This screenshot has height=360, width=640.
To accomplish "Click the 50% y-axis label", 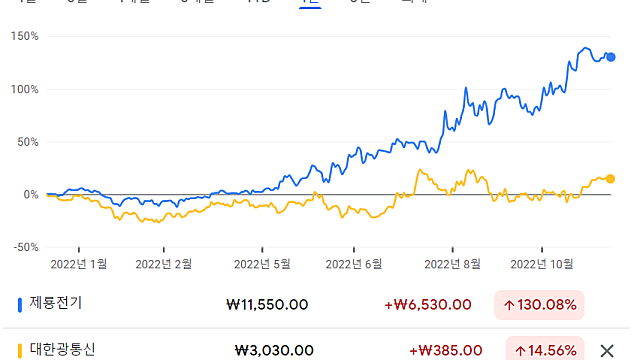I will 28,142.
